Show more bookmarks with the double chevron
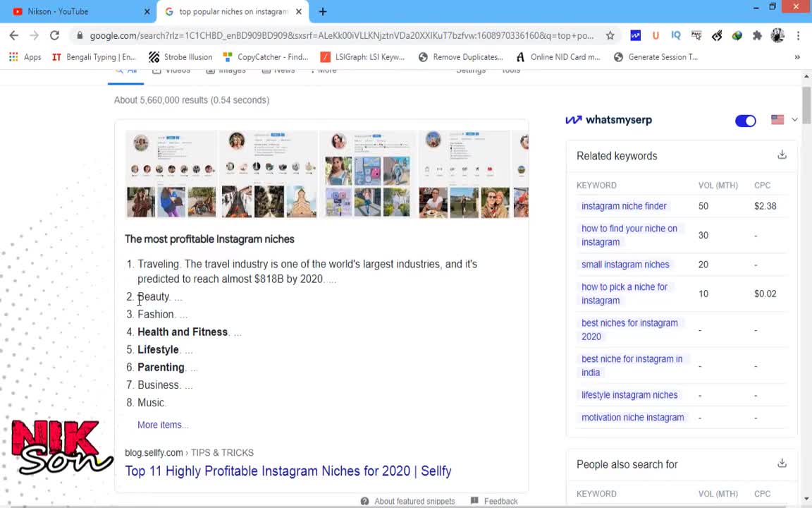This screenshot has height=508, width=812. pos(797,57)
